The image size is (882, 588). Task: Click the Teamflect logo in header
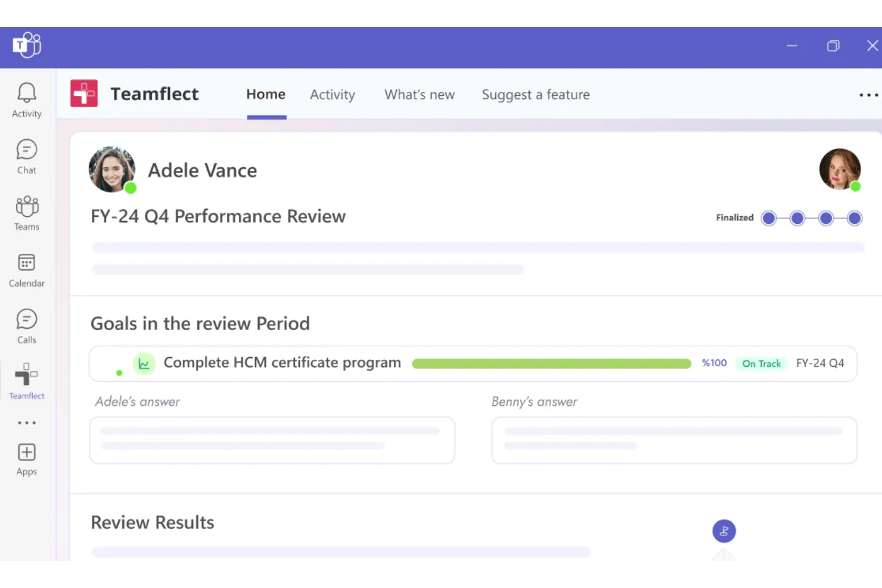84,94
